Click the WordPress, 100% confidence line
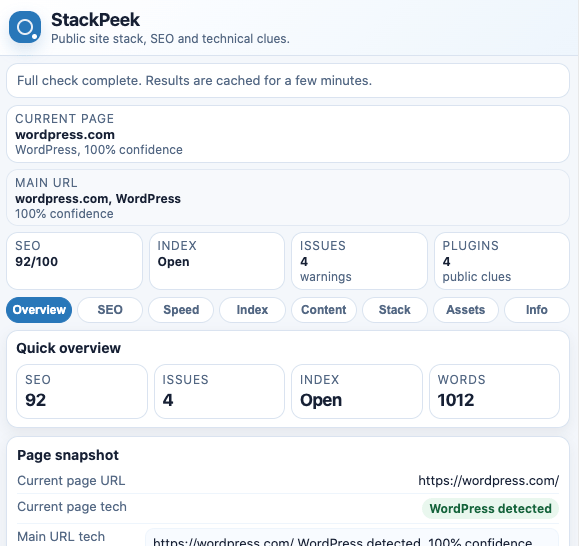Viewport: 579px width, 546px height. (x=99, y=150)
